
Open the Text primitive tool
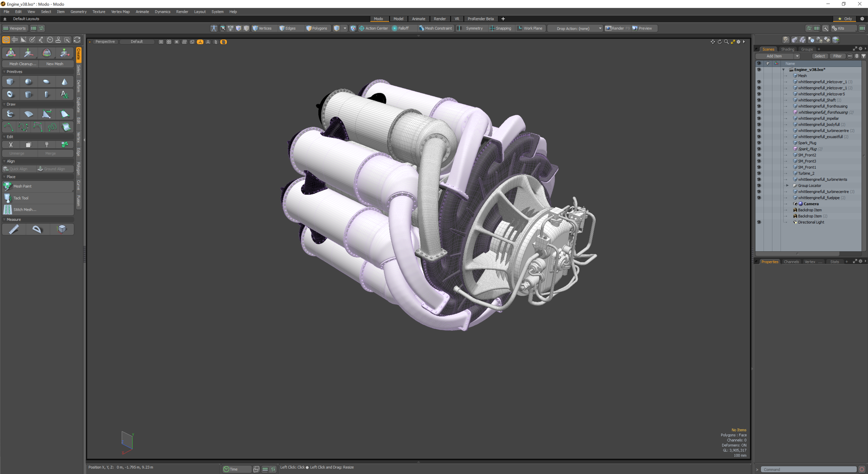[x=65, y=94]
